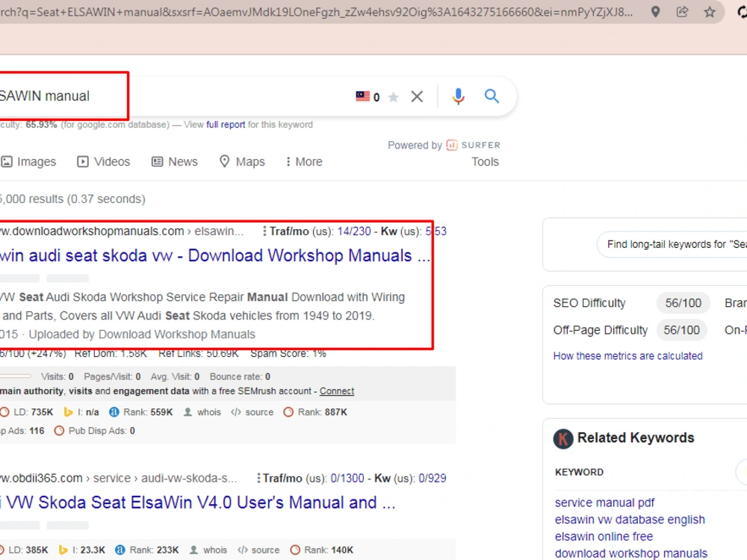
Task: Open the Surfer logo link
Action: tap(473, 145)
